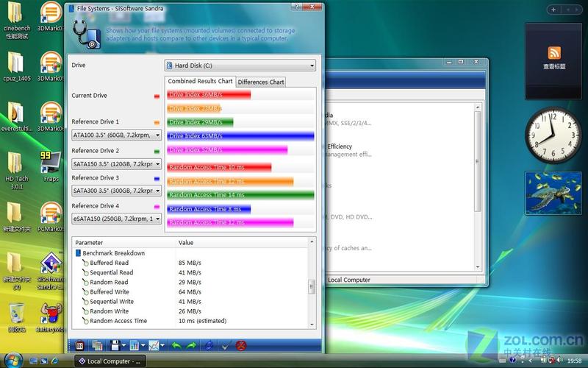Select the Sequential Read row
This screenshot has height=368, width=588.
[191, 272]
